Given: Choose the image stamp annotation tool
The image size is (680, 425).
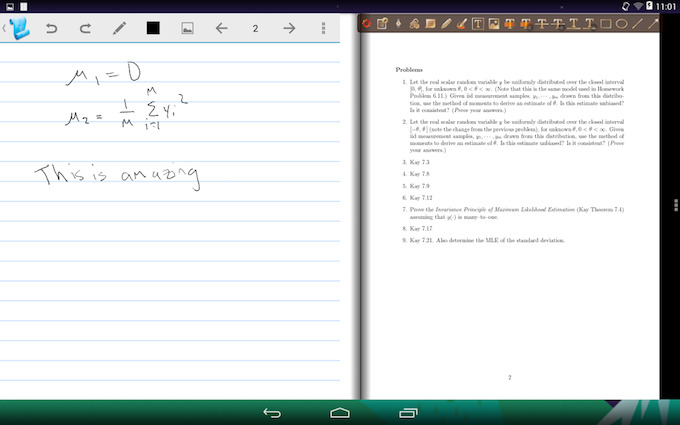Looking at the screenshot, I should click(493, 22).
